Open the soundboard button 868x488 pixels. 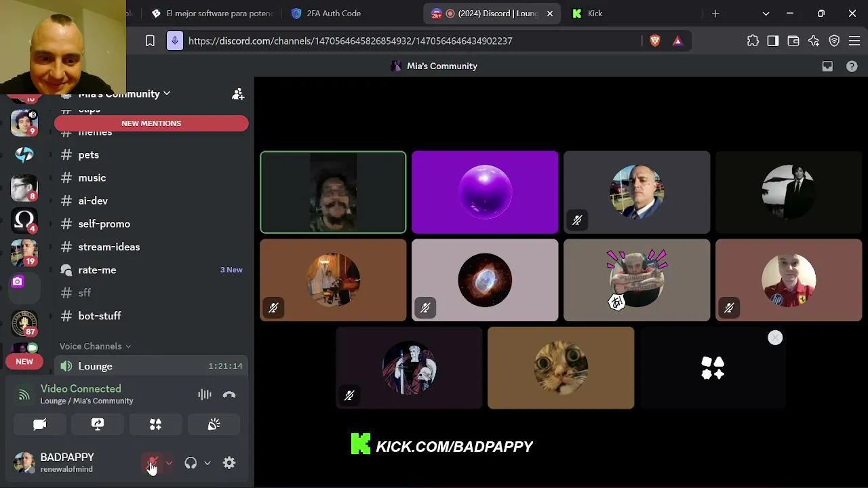coord(214,424)
